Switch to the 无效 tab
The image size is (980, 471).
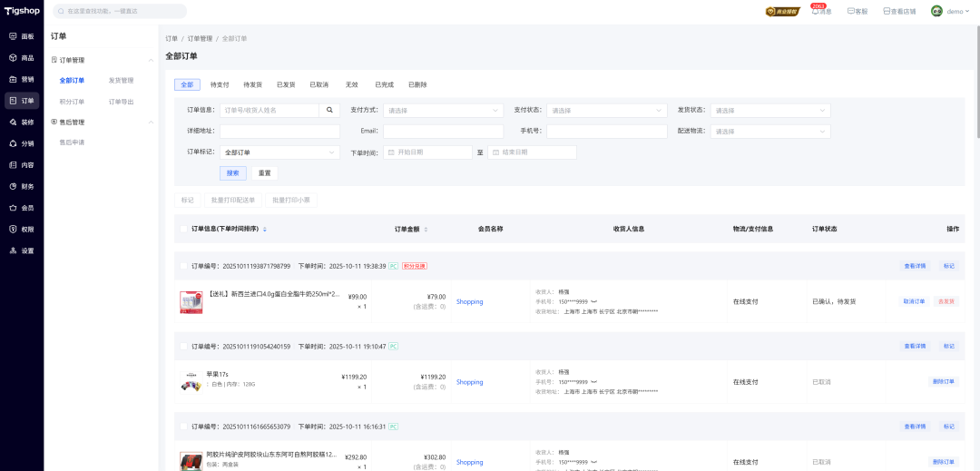pyautogui.click(x=352, y=84)
